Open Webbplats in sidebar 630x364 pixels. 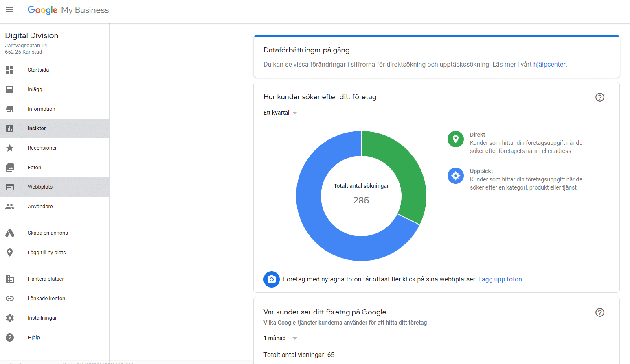(55, 187)
